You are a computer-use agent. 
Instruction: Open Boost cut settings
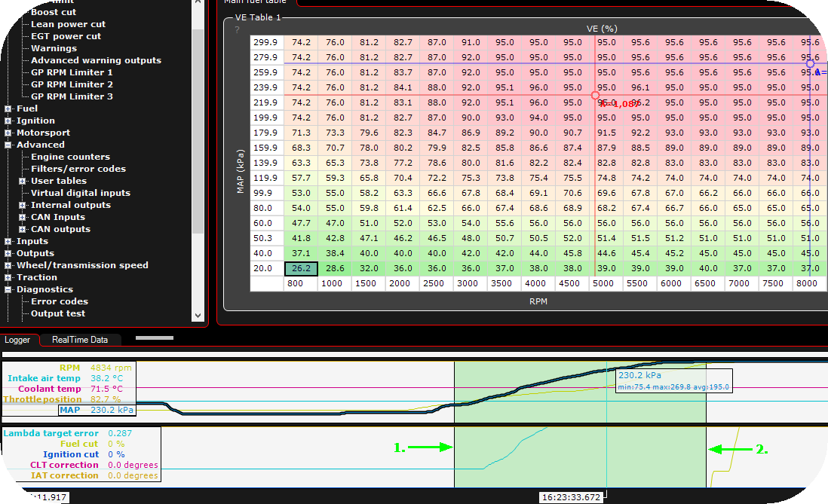pyautogui.click(x=54, y=12)
